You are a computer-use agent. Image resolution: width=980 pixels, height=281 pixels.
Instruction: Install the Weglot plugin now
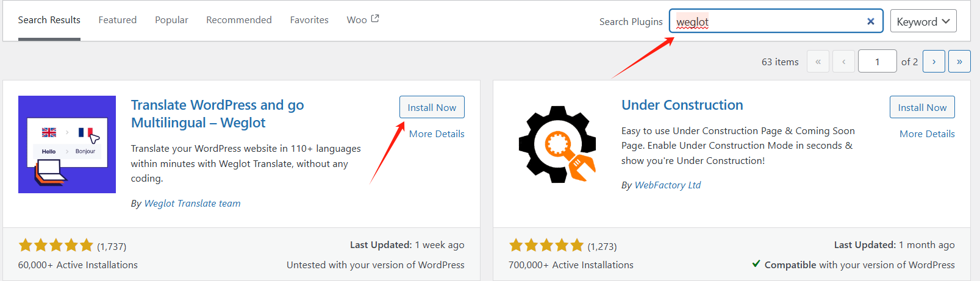click(432, 107)
